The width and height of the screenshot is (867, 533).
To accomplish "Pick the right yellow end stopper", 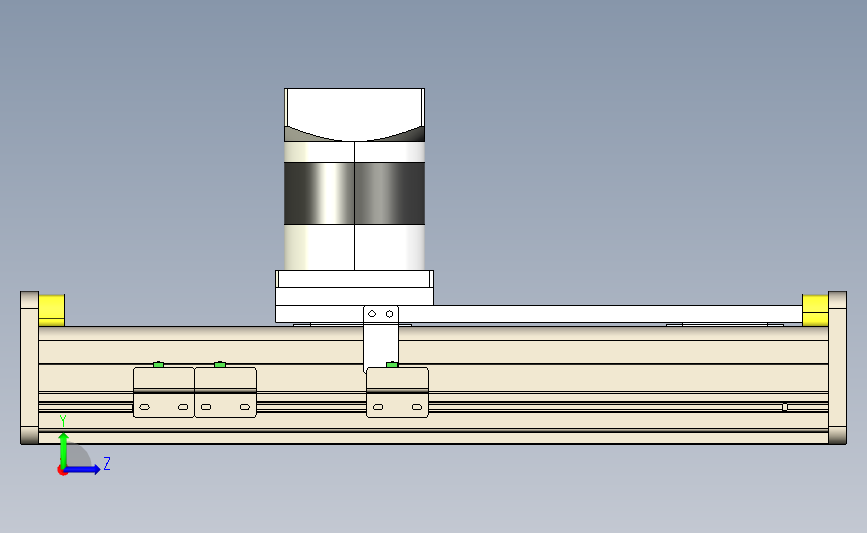I will click(x=815, y=310).
